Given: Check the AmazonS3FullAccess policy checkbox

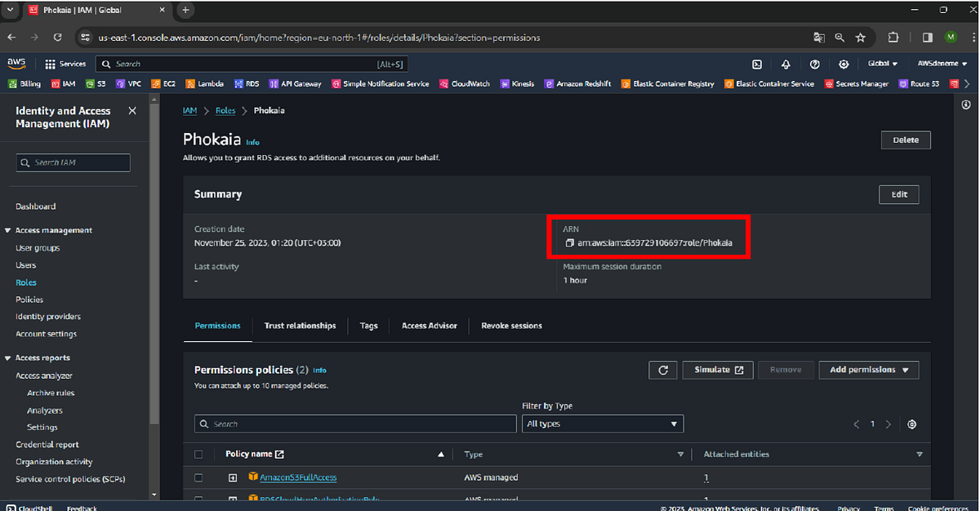Looking at the screenshot, I should click(x=198, y=477).
